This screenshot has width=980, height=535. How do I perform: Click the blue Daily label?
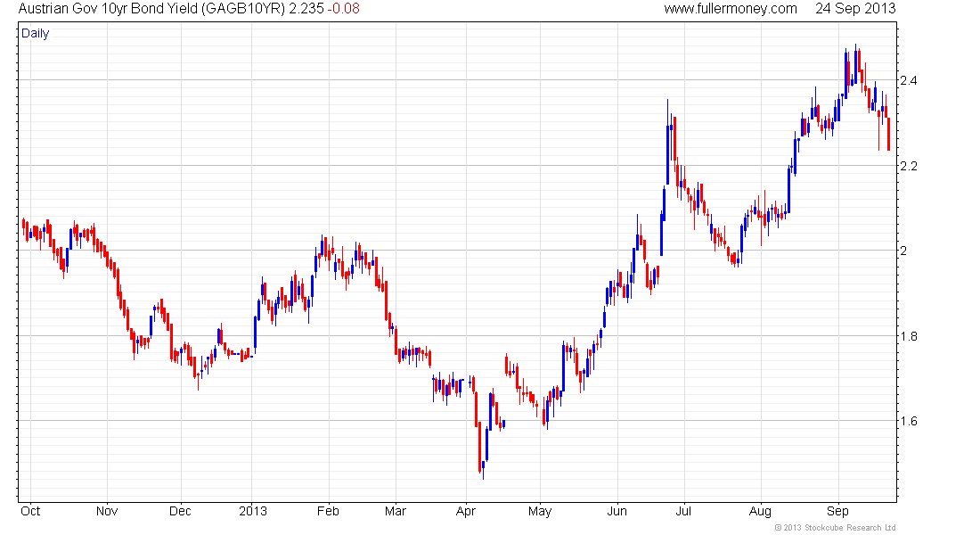tap(35, 33)
